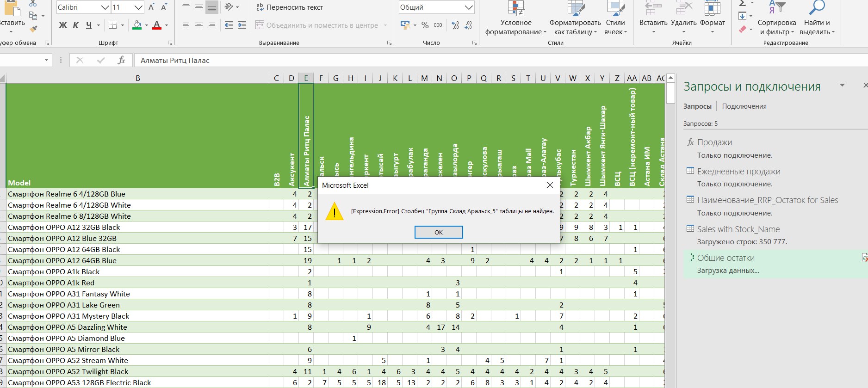Select the Общие остатки query
This screenshot has height=388, width=868.
click(725, 258)
